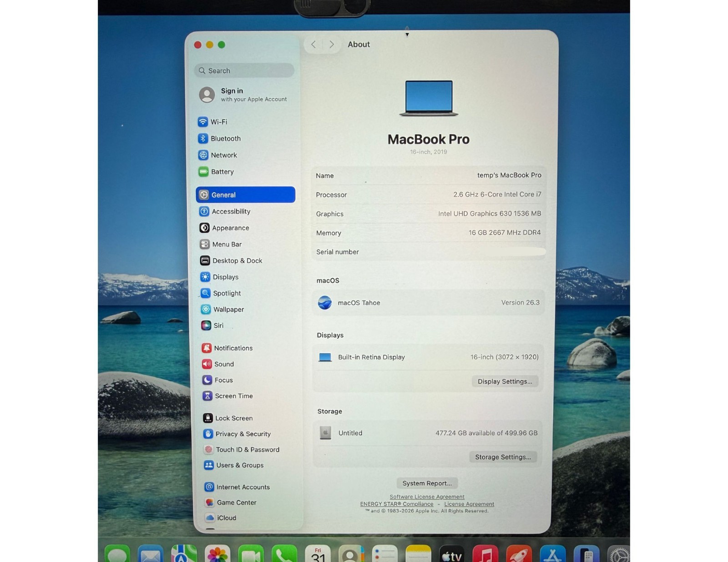Viewport: 728px width, 562px height.
Task: Click 477.24 GB available of 499.96 GB
Action: [x=486, y=433]
